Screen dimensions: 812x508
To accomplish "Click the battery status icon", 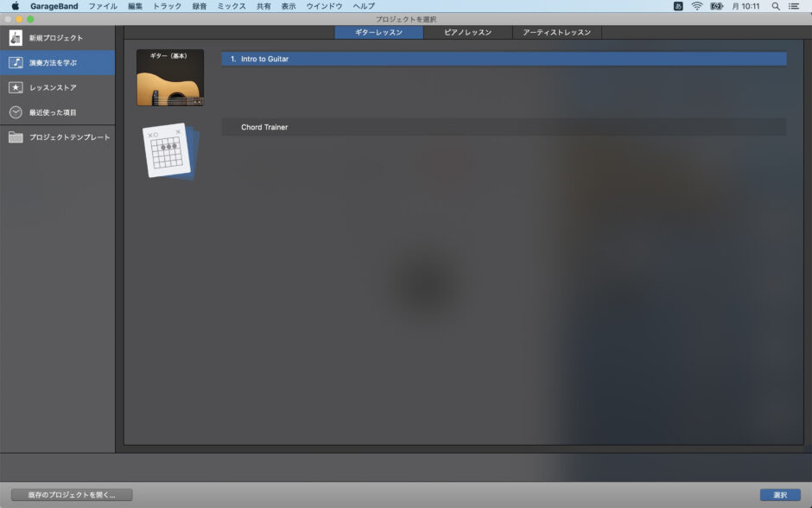I will tap(717, 6).
